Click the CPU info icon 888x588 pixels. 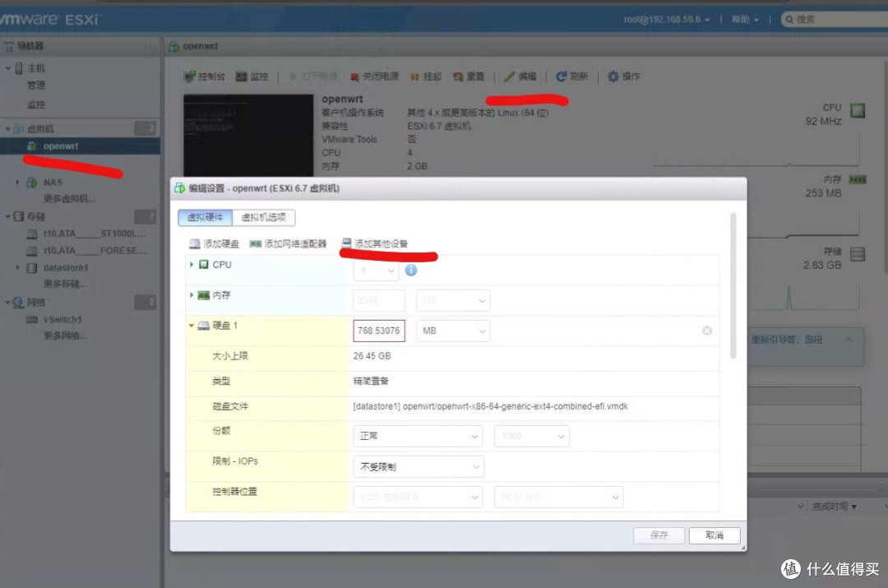click(x=411, y=271)
